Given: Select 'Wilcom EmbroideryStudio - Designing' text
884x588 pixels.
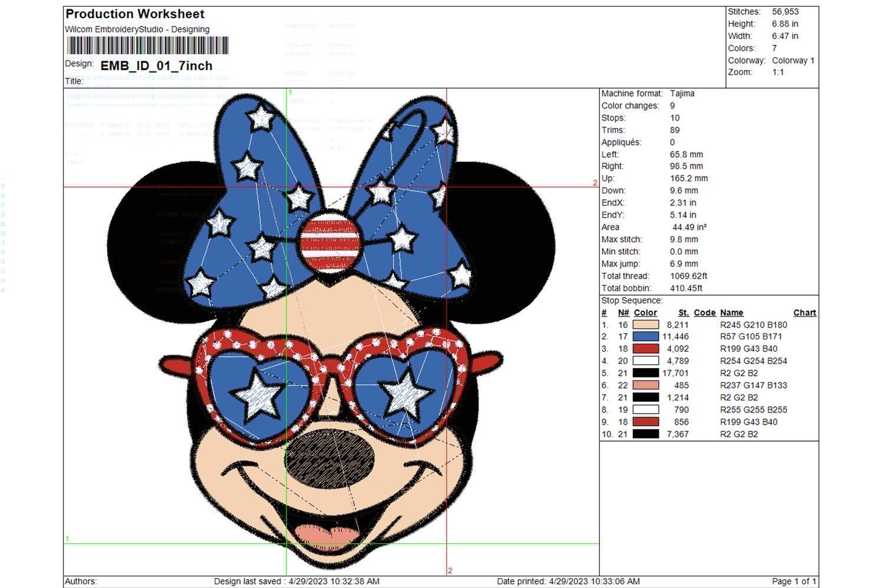Looking at the screenshot, I should click(137, 29).
